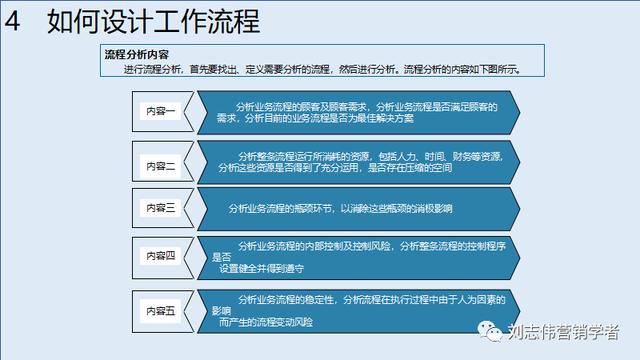Select the arrow text about 内部控制及控制风险
640x360 pixels.
pyautogui.click(x=359, y=257)
